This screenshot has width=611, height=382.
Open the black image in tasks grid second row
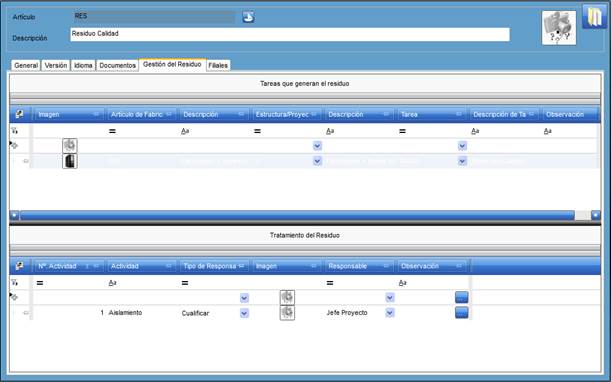point(70,161)
